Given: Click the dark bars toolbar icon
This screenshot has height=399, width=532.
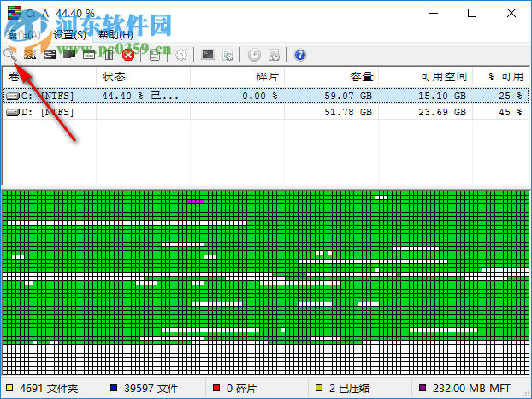Looking at the screenshot, I should [x=50, y=55].
